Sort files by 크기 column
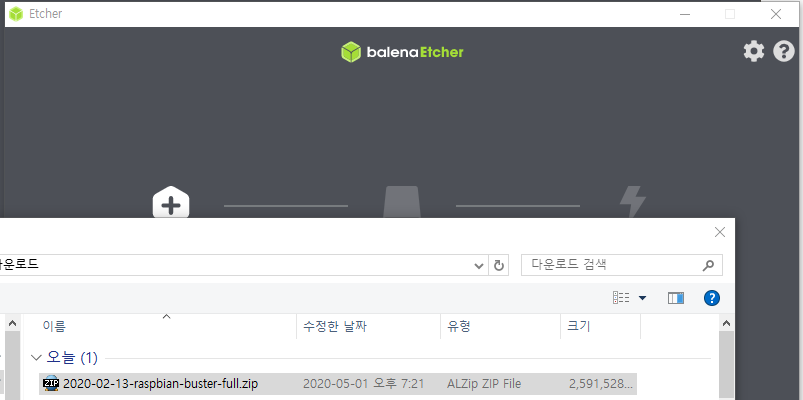The width and height of the screenshot is (803, 400). coord(600,326)
